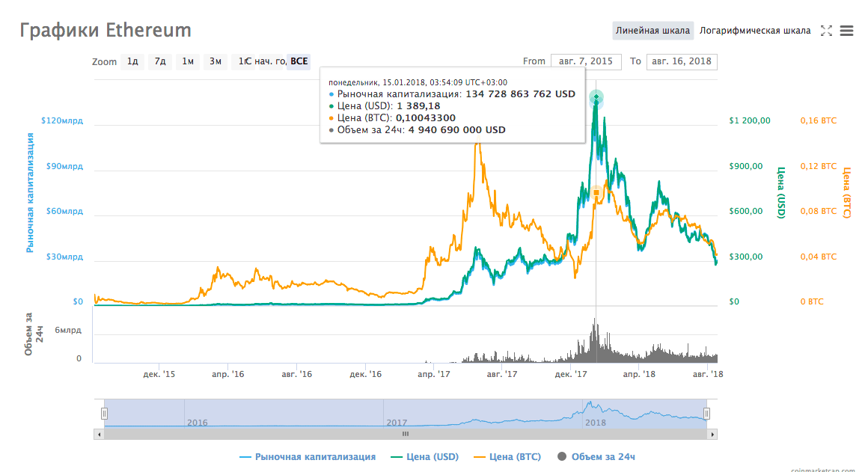868x472 pixels.
Task: Click the дек. '17 date axis label
Action: (571, 375)
